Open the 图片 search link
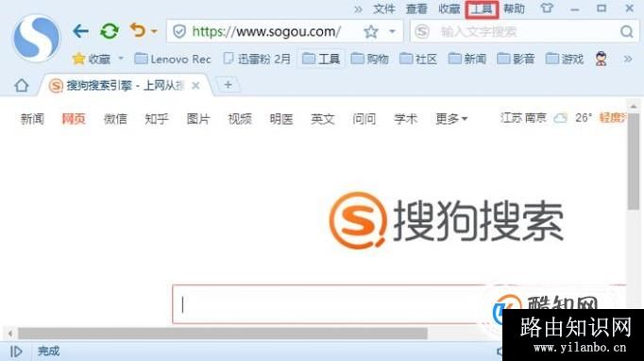The image size is (644, 361). pos(198,119)
